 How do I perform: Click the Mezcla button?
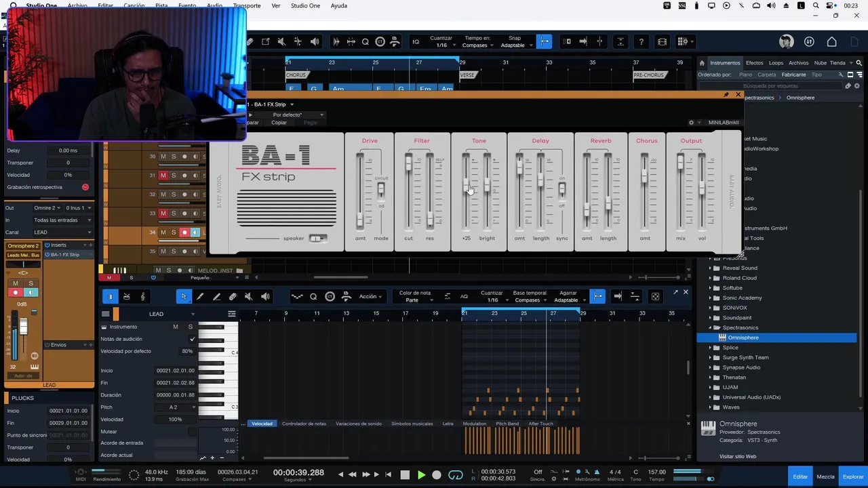(x=825, y=476)
